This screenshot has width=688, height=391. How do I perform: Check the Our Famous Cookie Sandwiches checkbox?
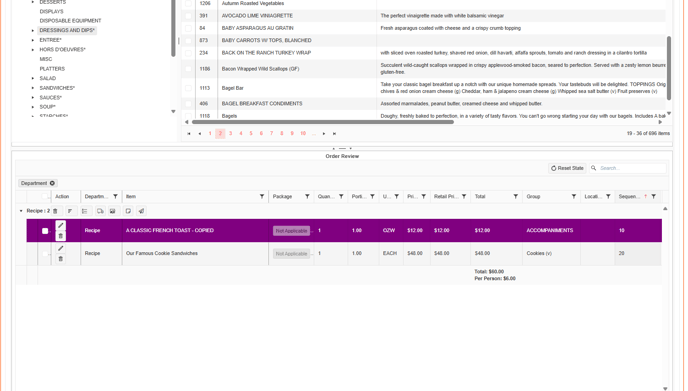click(45, 254)
